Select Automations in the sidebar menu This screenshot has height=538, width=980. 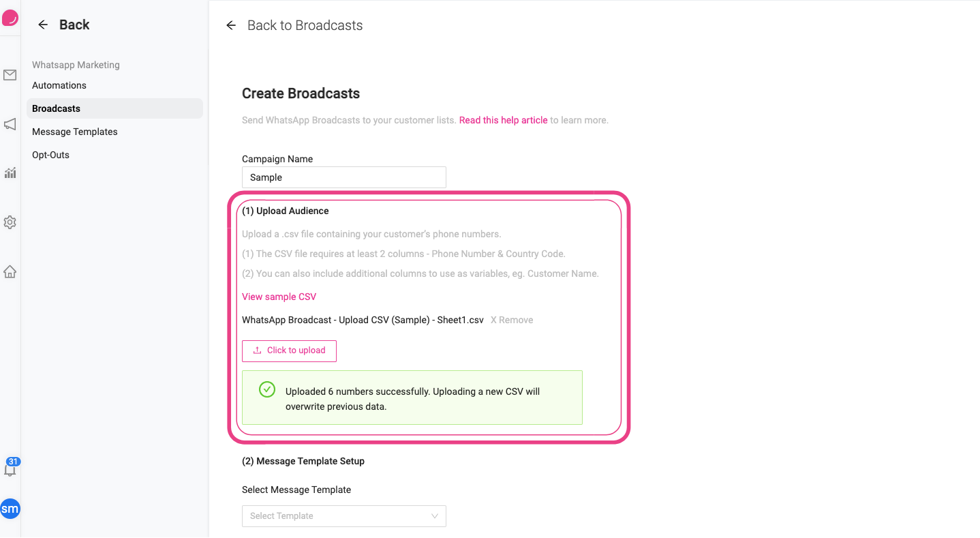coord(59,85)
